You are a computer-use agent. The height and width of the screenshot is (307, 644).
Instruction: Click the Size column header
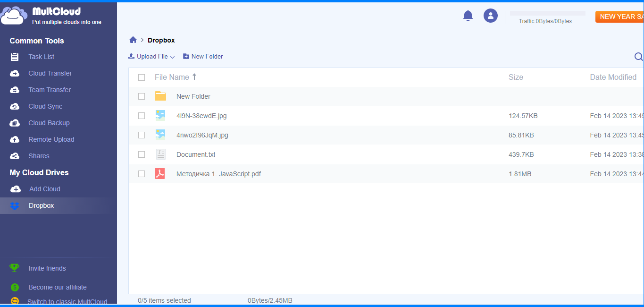coord(516,77)
